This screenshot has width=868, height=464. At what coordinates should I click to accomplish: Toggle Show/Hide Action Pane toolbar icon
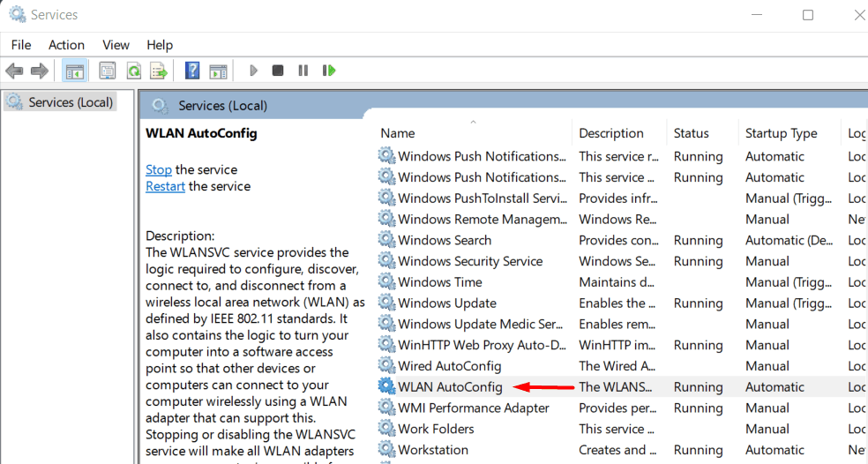(218, 71)
